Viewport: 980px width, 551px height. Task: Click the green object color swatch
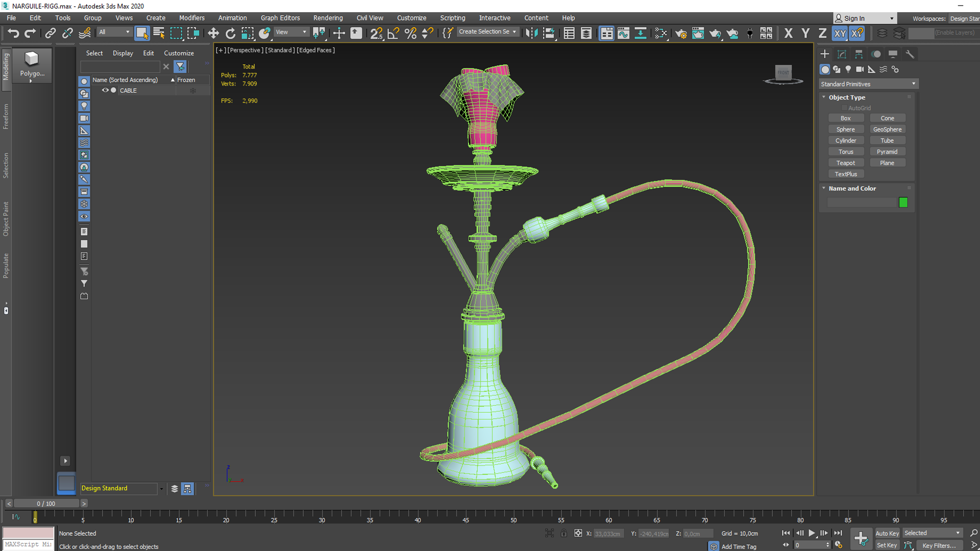coord(903,203)
